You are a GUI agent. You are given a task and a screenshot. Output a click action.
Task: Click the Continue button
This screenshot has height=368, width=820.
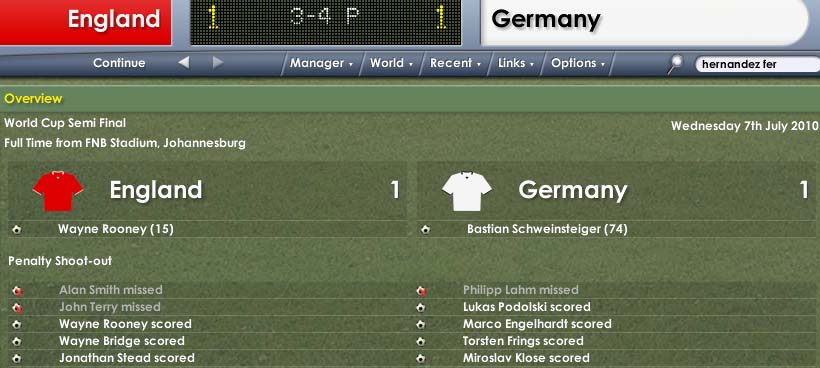click(119, 63)
